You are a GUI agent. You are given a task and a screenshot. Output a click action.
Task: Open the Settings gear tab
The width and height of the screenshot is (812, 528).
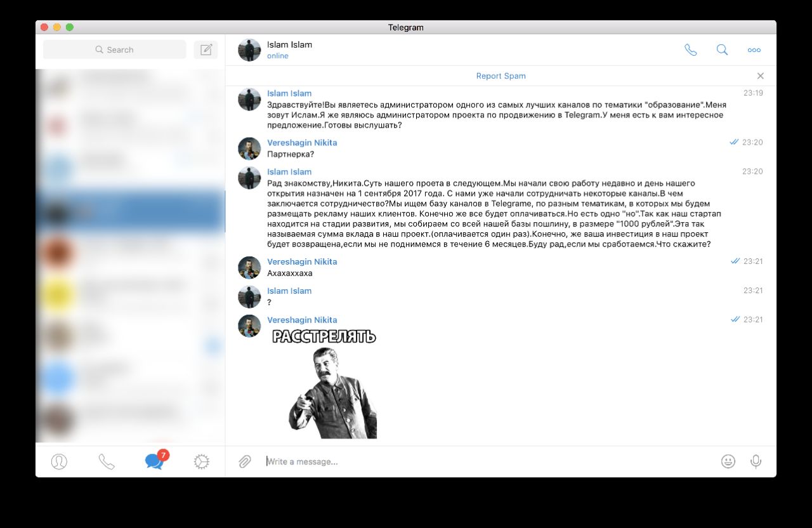point(202,461)
